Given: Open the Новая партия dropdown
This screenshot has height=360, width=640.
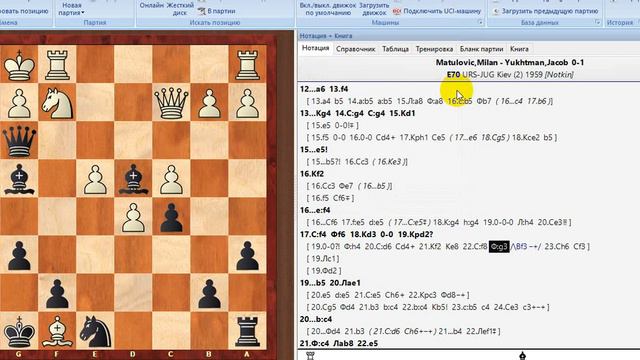Looking at the screenshot, I should (x=71, y=9).
